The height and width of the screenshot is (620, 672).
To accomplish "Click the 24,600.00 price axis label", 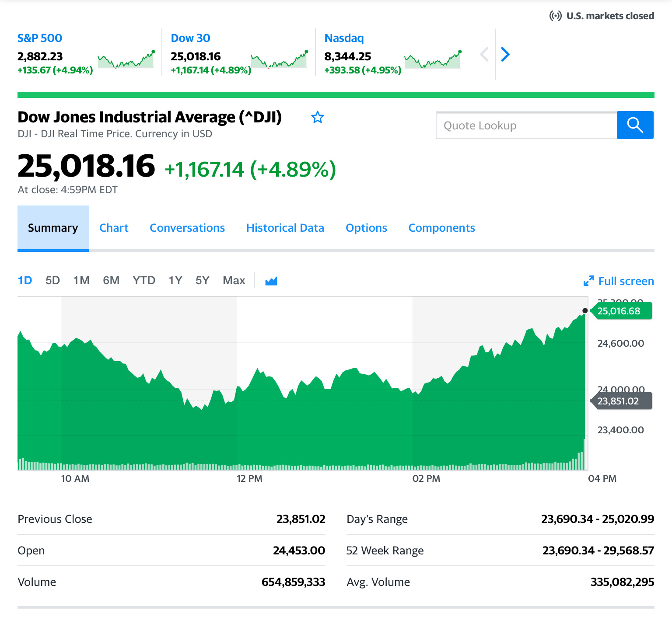I will coord(621,343).
